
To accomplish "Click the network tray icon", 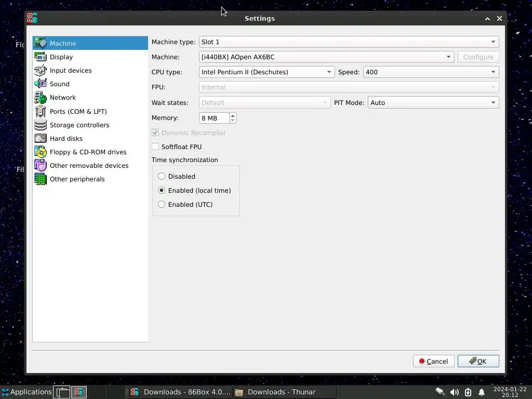I will 440,392.
